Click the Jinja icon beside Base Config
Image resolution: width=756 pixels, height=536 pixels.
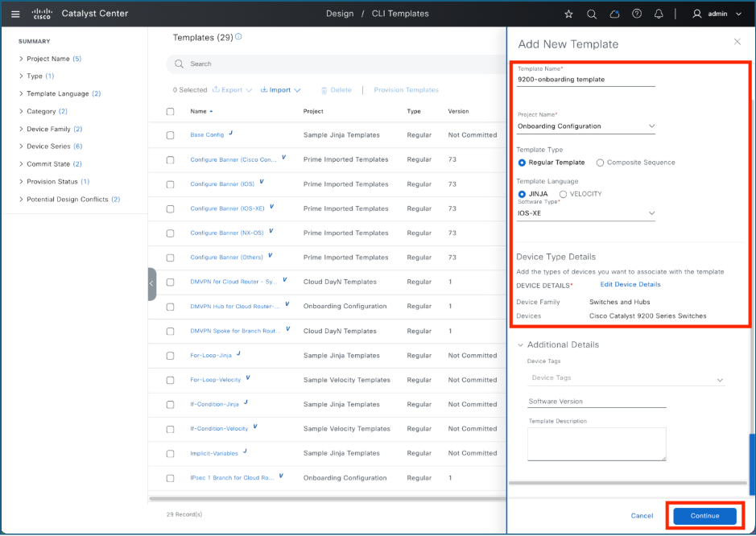[x=231, y=133]
